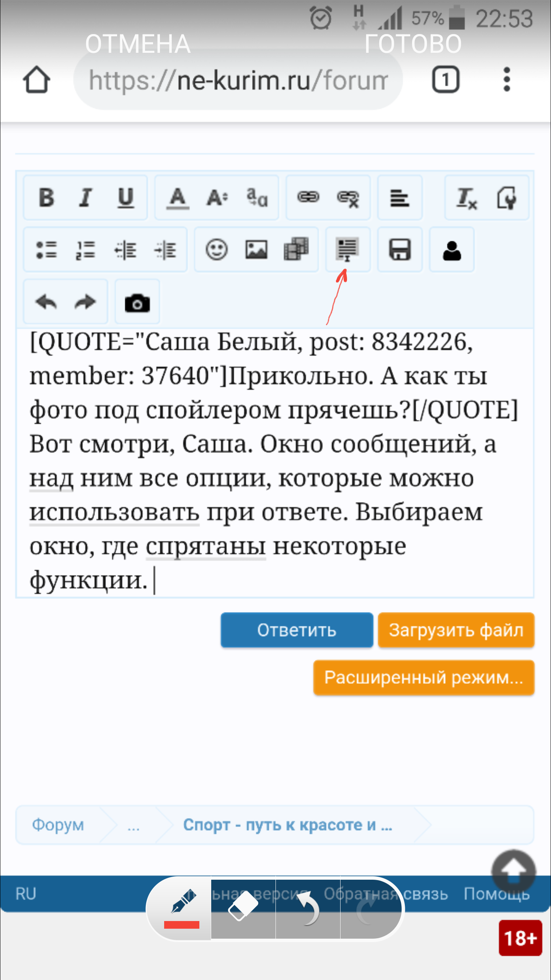Toggle bold formatting in editor
Viewport: 551px width, 980px height.
(47, 198)
